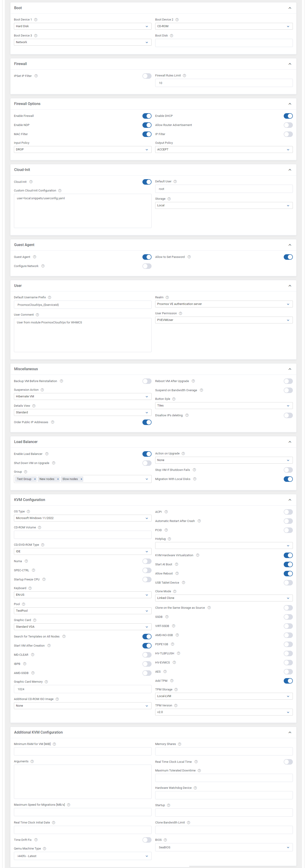Turn on the ACPI toggle
Viewport: 307px width, 868px height.
pos(288,512)
